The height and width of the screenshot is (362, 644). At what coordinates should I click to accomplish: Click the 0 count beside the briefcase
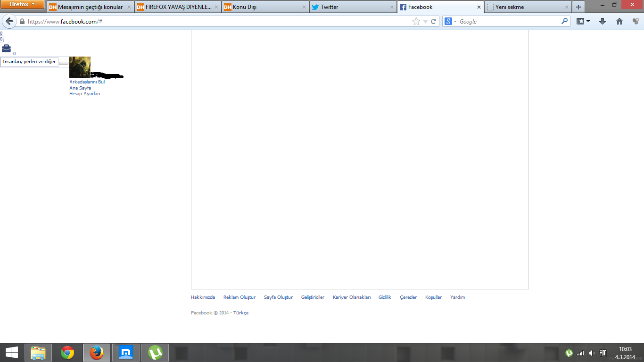pyautogui.click(x=14, y=54)
